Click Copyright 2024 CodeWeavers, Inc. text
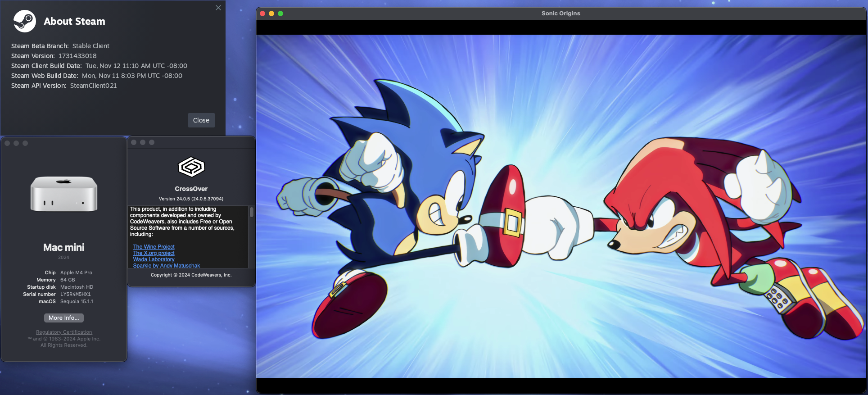 click(191, 275)
